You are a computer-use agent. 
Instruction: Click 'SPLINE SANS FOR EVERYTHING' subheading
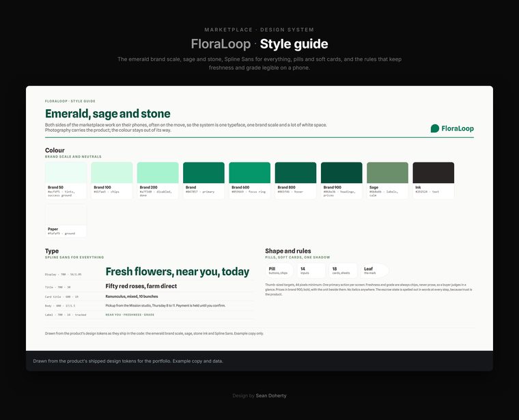tap(74, 257)
